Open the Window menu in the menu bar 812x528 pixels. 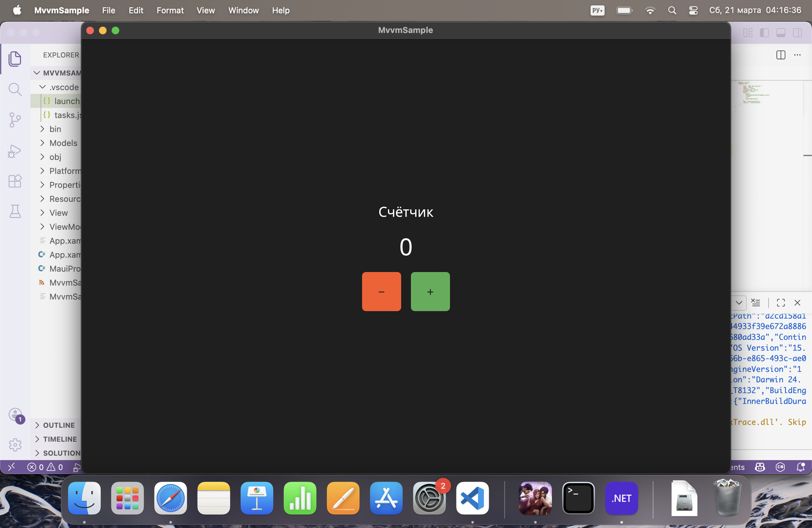(x=243, y=10)
